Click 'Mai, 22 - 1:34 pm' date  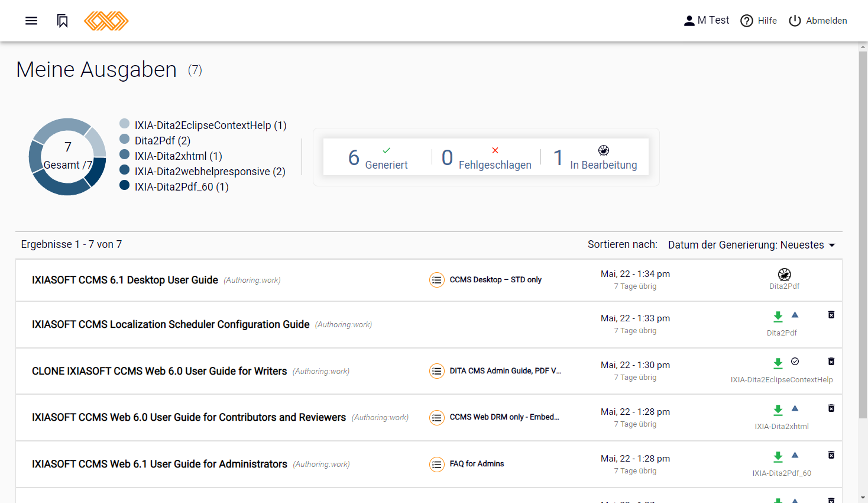[635, 274]
